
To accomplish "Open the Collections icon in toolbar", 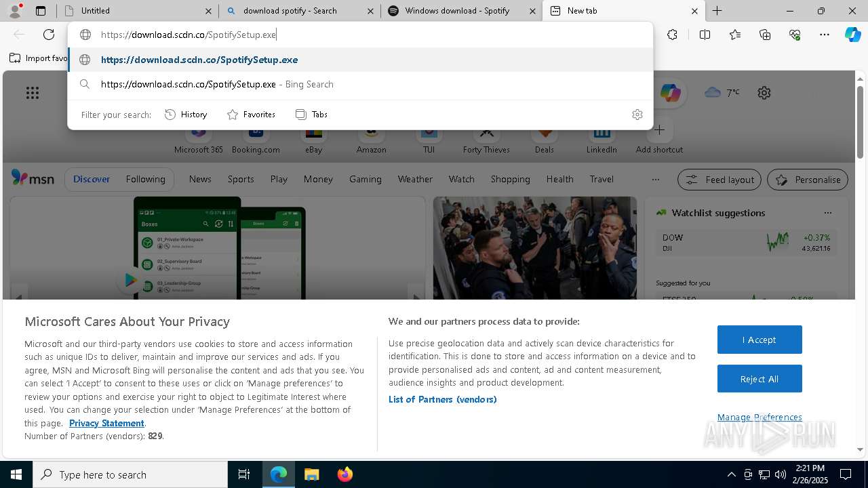I will pyautogui.click(x=765, y=35).
